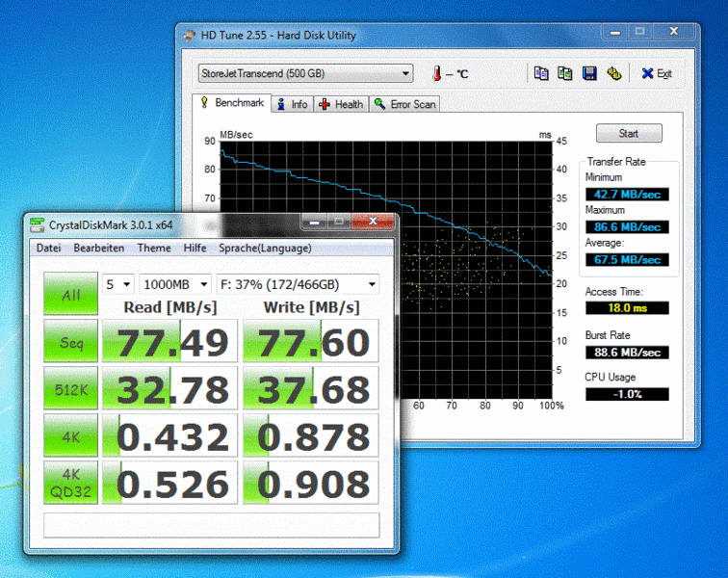
Task: Run the 4K test button
Action: pos(70,435)
